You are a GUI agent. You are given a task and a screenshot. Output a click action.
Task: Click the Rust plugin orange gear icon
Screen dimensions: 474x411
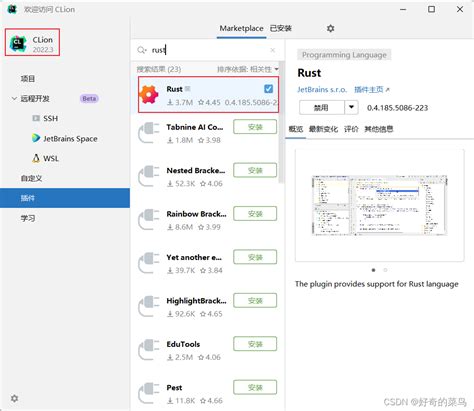point(149,94)
